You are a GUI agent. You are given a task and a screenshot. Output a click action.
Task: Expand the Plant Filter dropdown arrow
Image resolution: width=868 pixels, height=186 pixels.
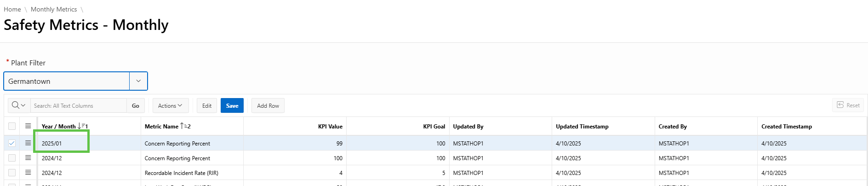pyautogui.click(x=138, y=81)
